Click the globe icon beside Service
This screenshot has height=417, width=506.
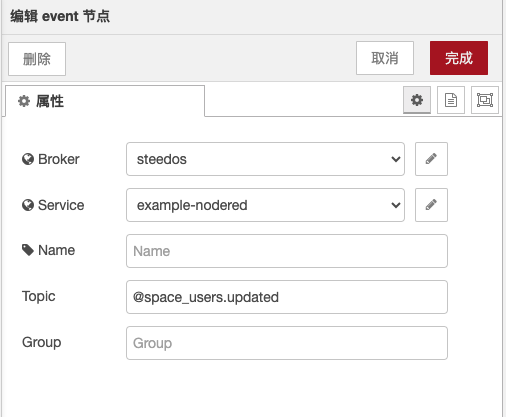[28, 205]
